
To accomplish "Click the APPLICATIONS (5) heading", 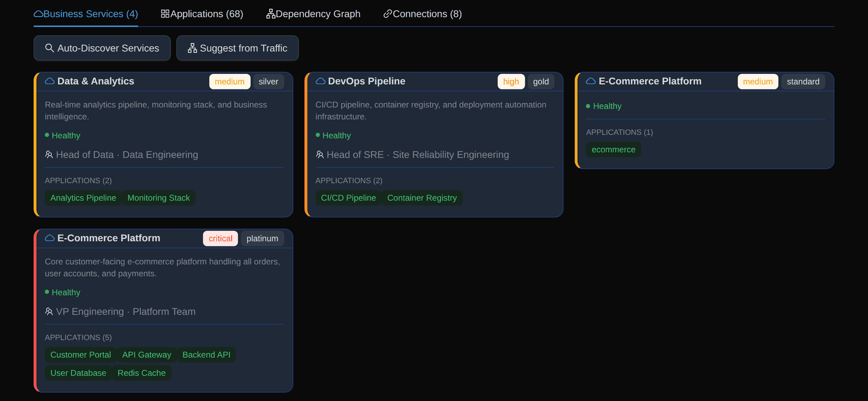I will click(x=78, y=338).
